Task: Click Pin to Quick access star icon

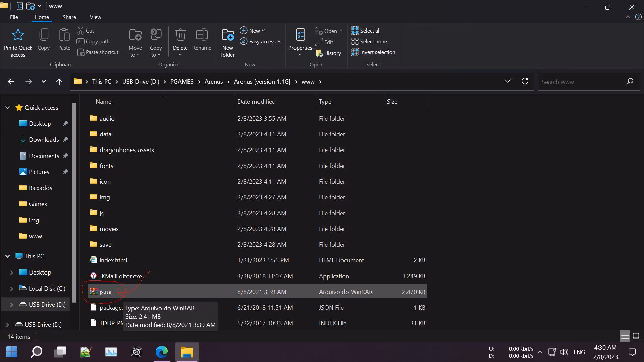Action: click(x=18, y=35)
